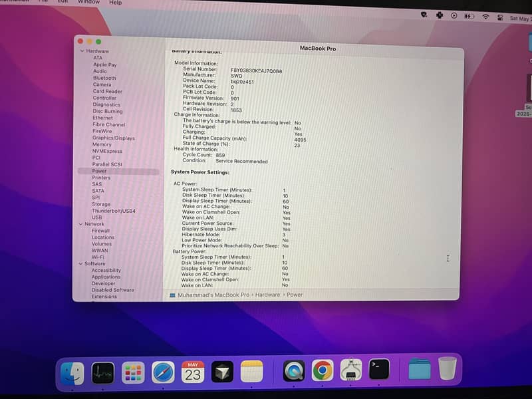Select Printers in the sidebar
Image resolution: width=532 pixels, height=399 pixels.
pyautogui.click(x=101, y=178)
